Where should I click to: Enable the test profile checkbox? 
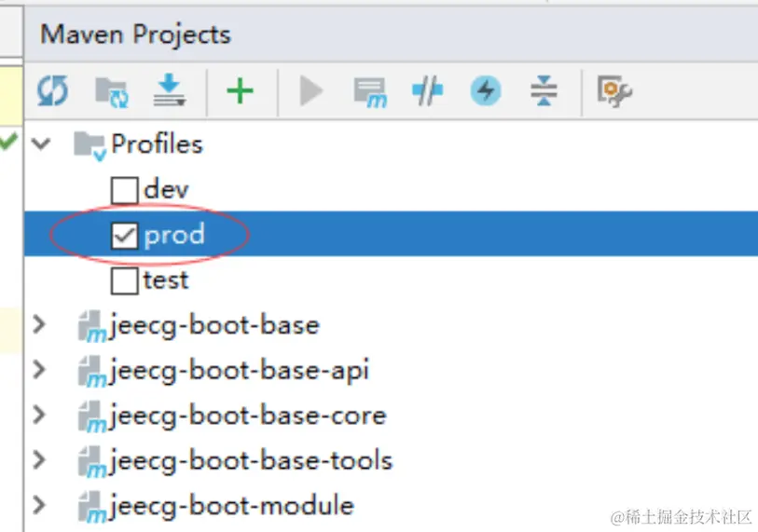(x=125, y=280)
